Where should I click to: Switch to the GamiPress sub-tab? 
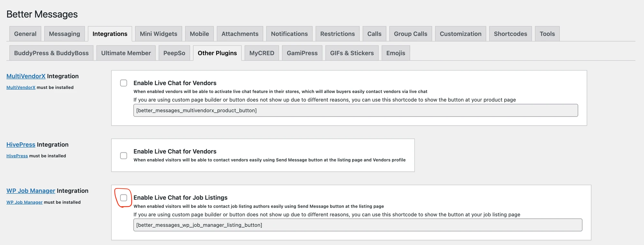tap(302, 53)
